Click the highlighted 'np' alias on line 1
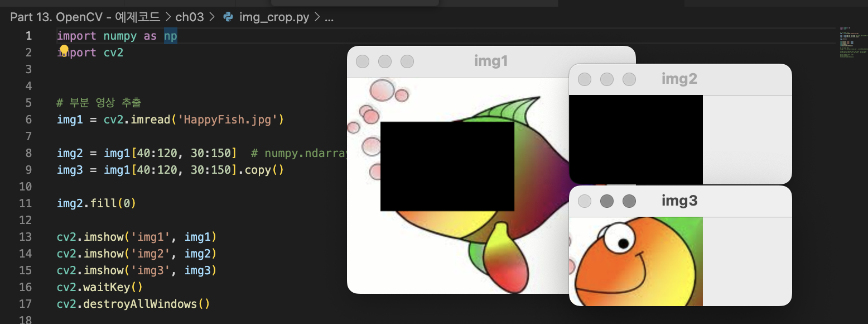Screen dimensions: 868x324 tap(171, 36)
